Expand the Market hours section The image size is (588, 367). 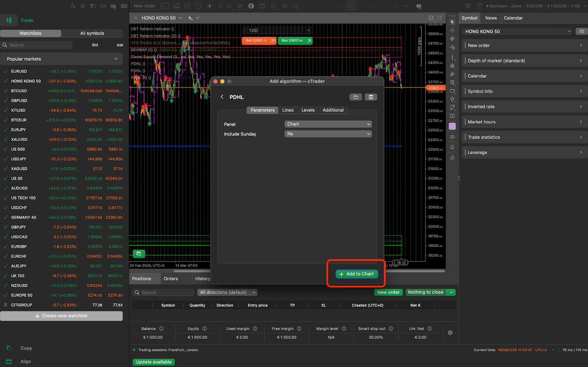524,122
